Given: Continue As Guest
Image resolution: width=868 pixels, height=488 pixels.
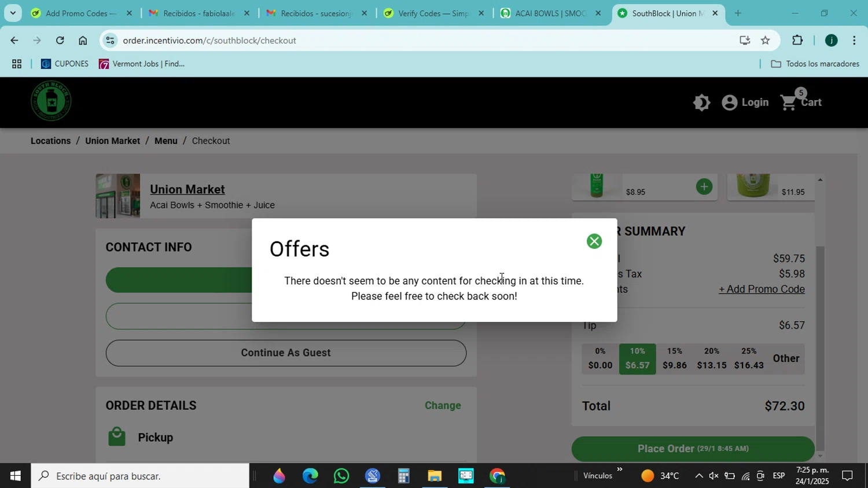Looking at the screenshot, I should (286, 353).
